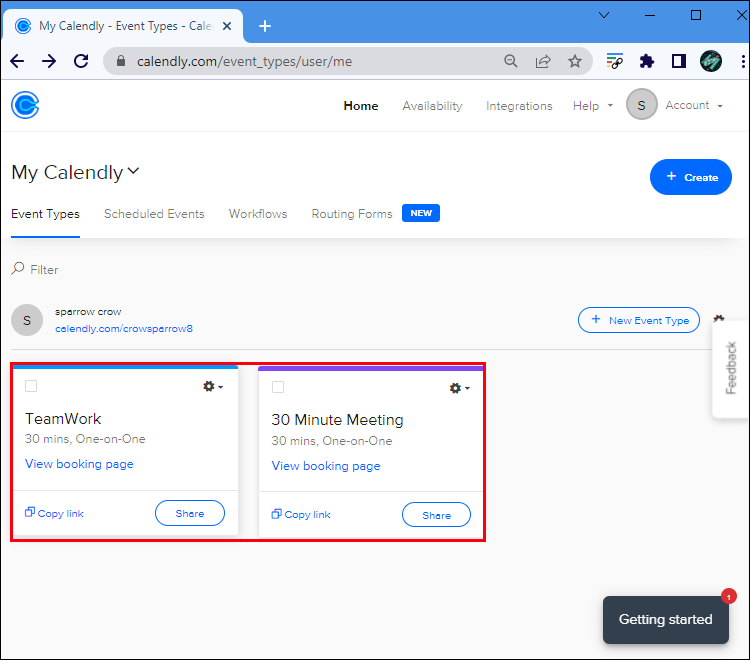The height and width of the screenshot is (660, 750).
Task: Toggle the browser side panel icon
Action: tap(678, 61)
